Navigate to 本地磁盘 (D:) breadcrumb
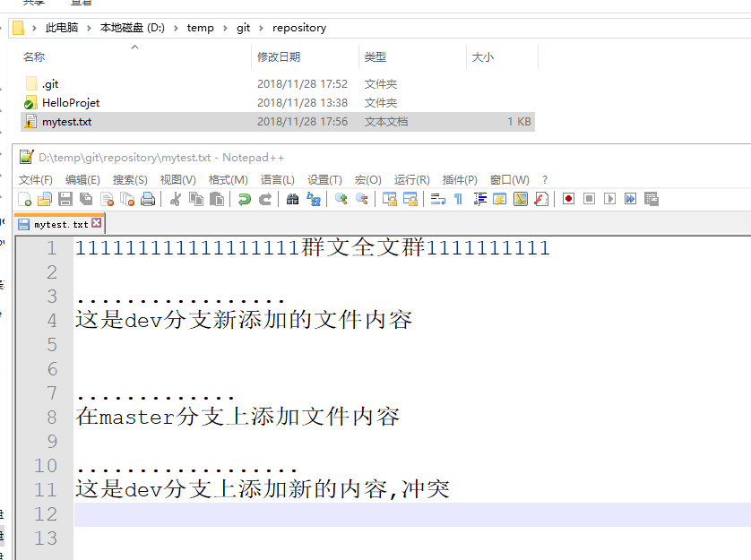This screenshot has height=560, width=751. [133, 28]
